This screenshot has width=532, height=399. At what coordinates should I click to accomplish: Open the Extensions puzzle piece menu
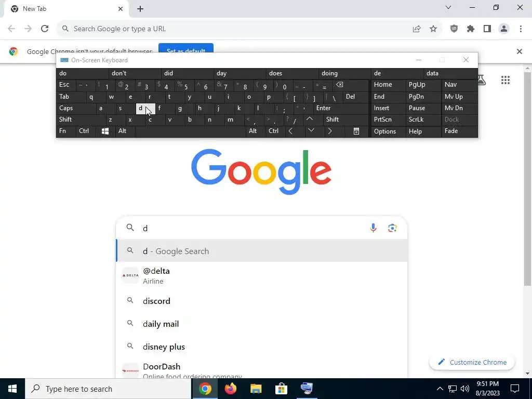click(471, 29)
